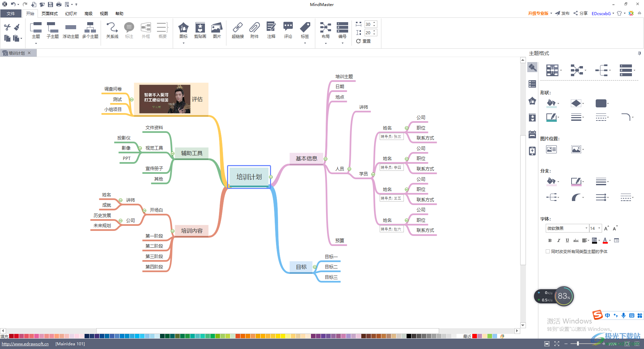Add a relationship line (关系线)
The height and width of the screenshot is (349, 644).
click(112, 31)
